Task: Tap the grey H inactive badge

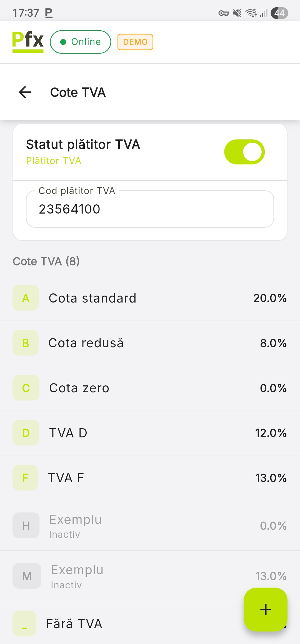Action: 26,526
